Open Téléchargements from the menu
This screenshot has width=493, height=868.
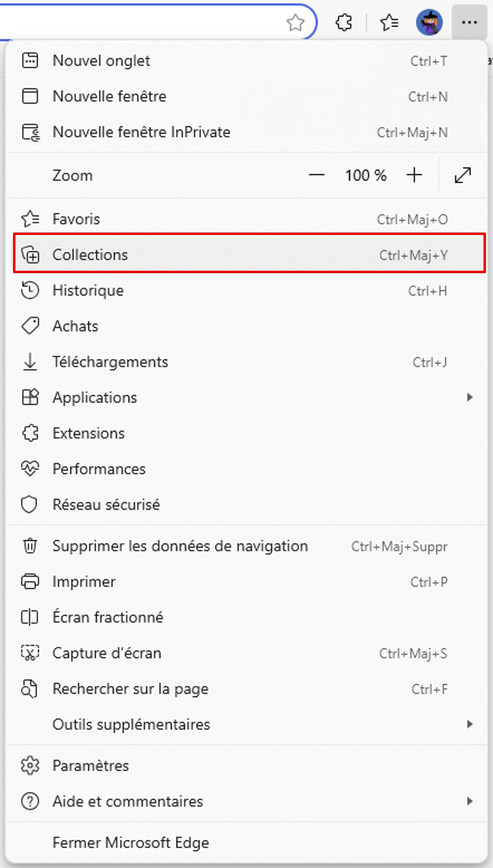click(110, 362)
